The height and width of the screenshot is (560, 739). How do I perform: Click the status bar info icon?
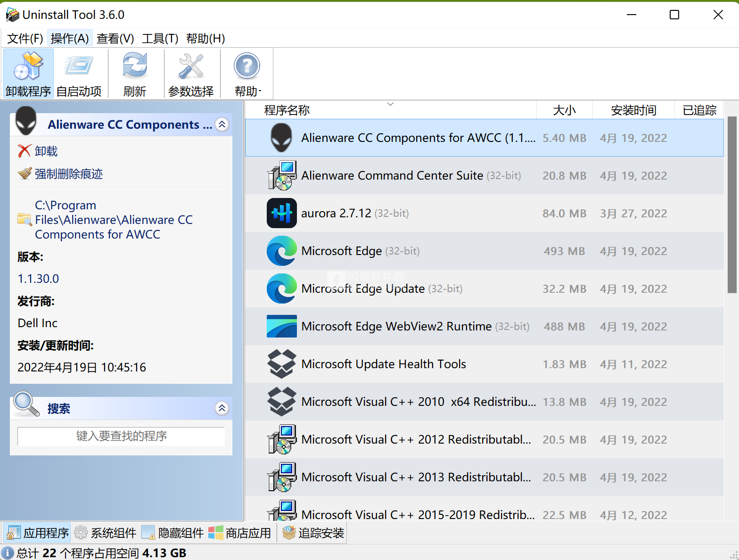pos(8,553)
